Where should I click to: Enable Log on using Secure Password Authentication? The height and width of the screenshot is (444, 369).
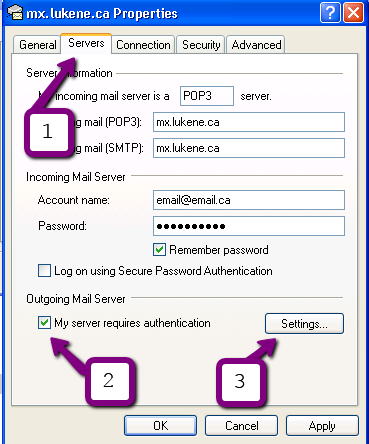44,271
